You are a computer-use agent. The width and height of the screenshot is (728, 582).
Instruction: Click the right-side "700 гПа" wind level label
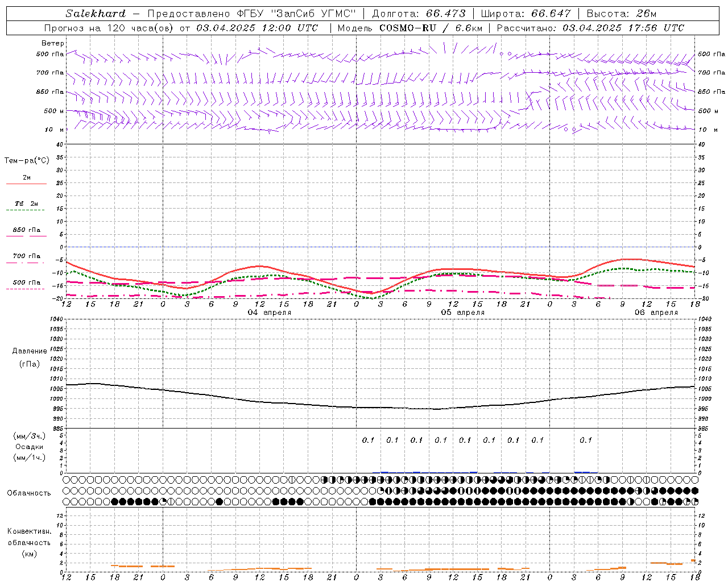coord(711,73)
